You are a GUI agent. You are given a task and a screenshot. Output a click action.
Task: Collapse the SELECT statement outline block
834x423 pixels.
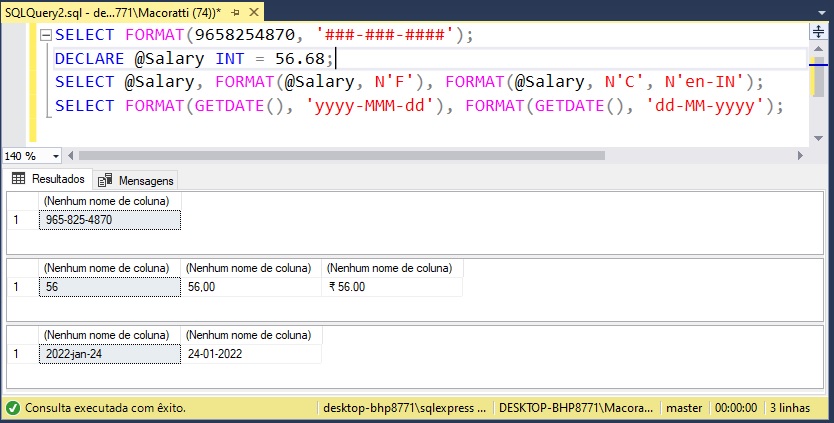click(x=46, y=35)
